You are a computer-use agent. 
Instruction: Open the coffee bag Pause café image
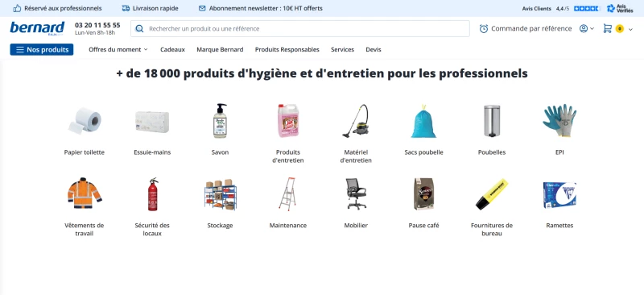[x=424, y=194]
